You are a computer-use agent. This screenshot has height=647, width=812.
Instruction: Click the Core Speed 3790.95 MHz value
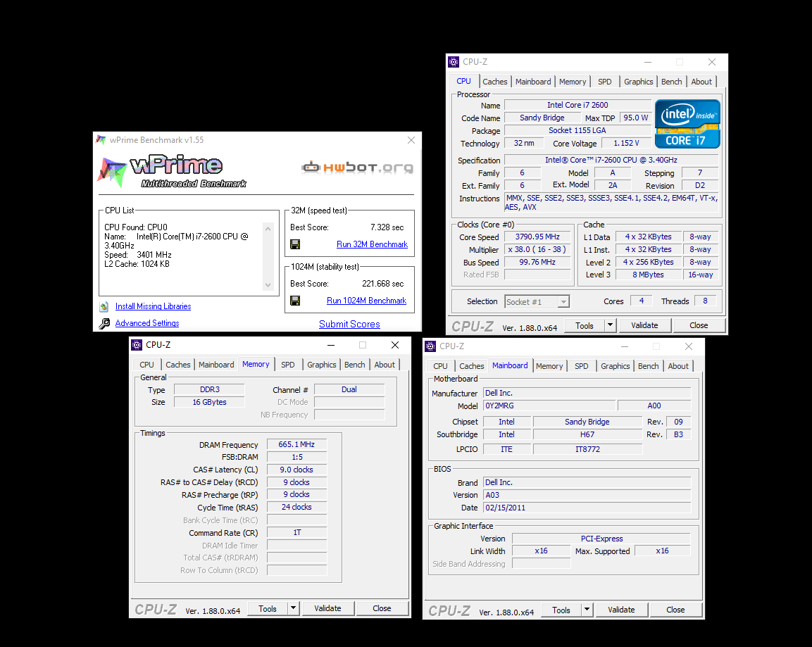pyautogui.click(x=537, y=237)
